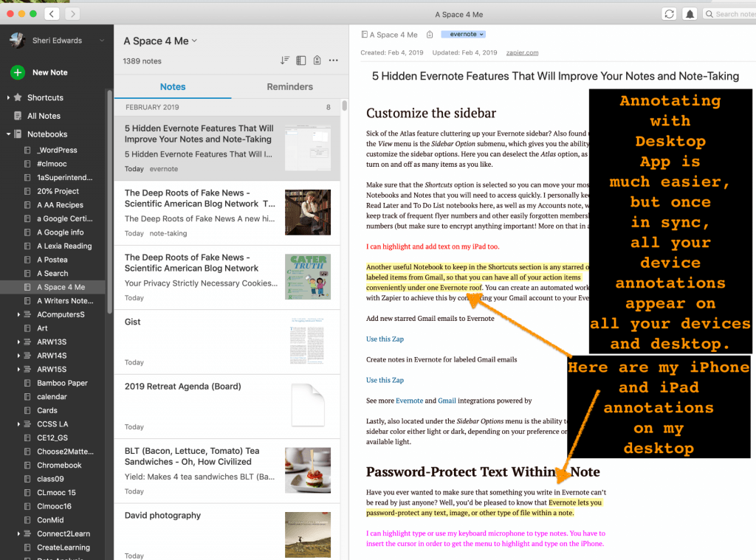
Task: Click the Fake News note library photo thumbnail
Action: point(308,212)
